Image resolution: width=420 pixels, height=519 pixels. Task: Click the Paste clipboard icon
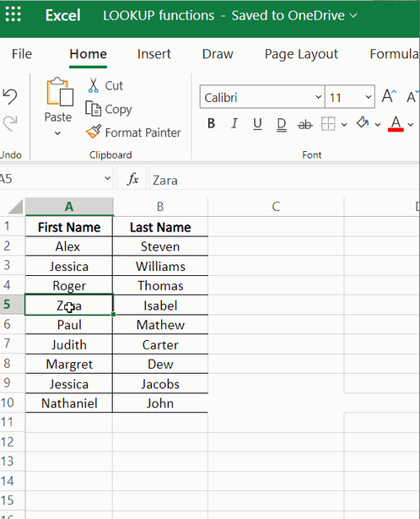point(60,92)
